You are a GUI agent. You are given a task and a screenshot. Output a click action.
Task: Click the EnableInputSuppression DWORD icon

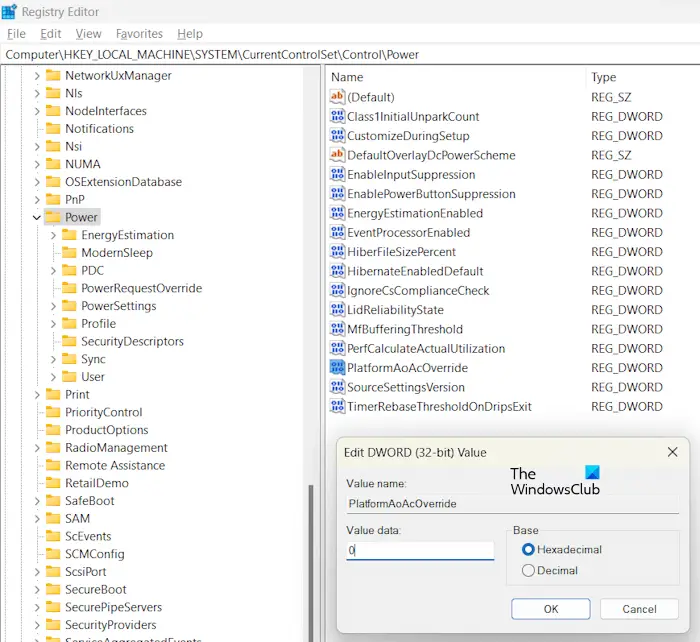[337, 174]
